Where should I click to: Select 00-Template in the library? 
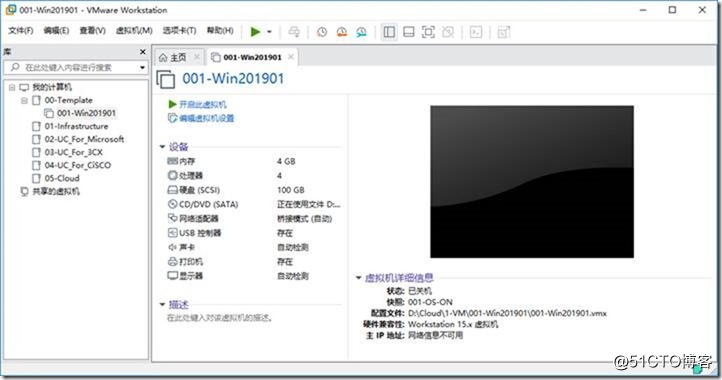coord(68,100)
